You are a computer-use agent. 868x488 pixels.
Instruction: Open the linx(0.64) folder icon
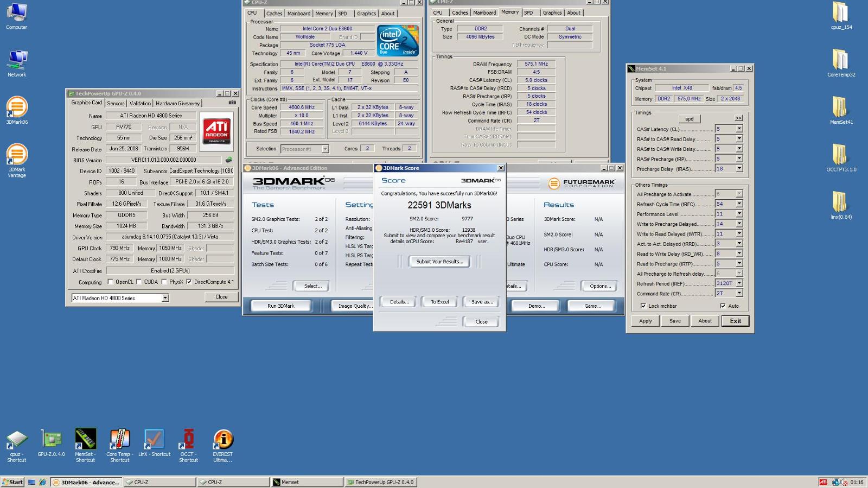(x=841, y=205)
